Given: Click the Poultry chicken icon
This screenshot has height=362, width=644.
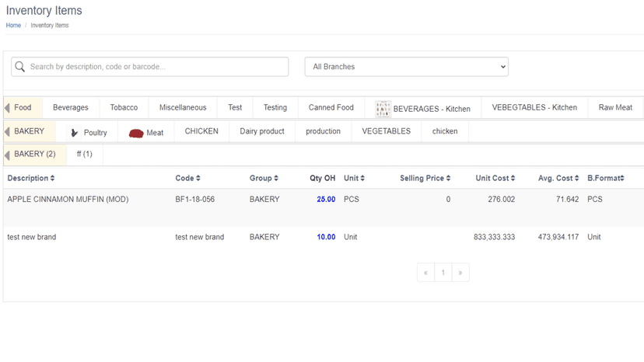Looking at the screenshot, I should coord(75,132).
